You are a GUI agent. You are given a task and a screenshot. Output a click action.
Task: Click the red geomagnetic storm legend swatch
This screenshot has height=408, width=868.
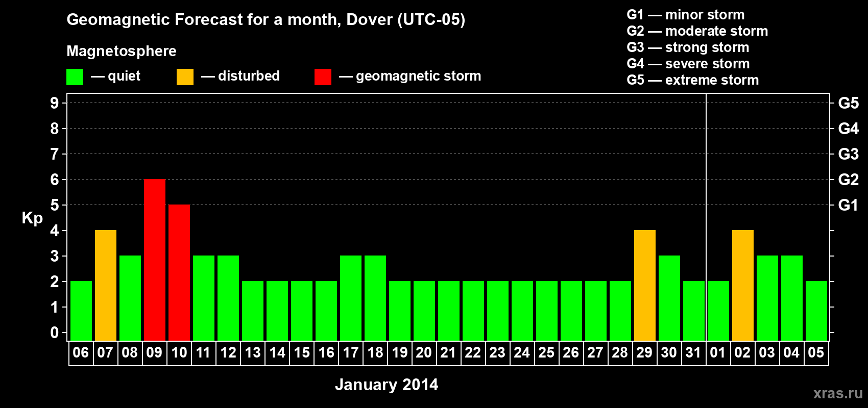point(323,77)
